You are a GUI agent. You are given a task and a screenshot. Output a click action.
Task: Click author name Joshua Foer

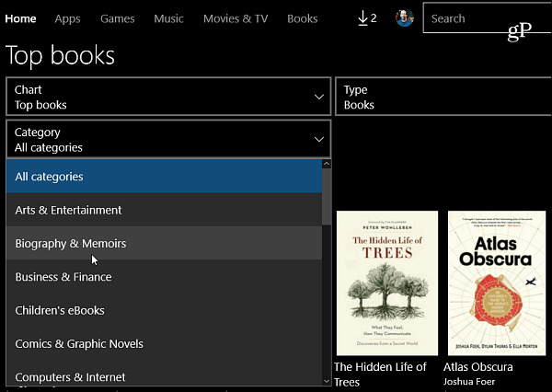click(x=469, y=382)
